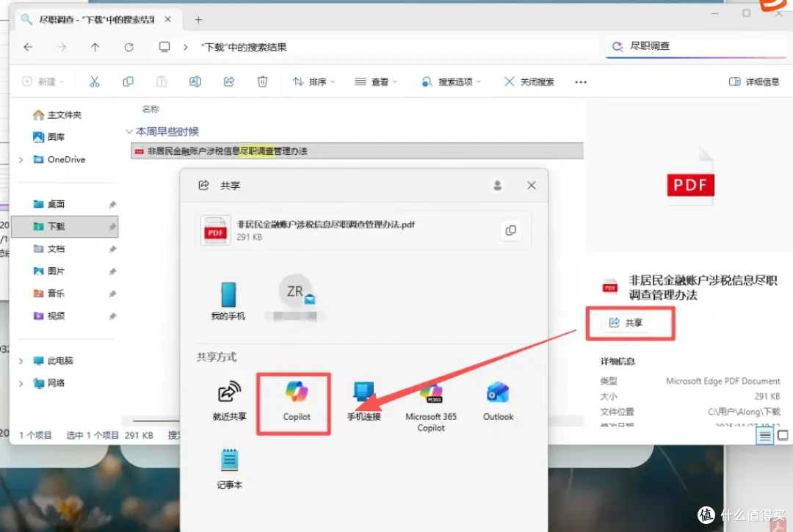Share to 记事本 Notepad
793x532 pixels.
pyautogui.click(x=229, y=469)
